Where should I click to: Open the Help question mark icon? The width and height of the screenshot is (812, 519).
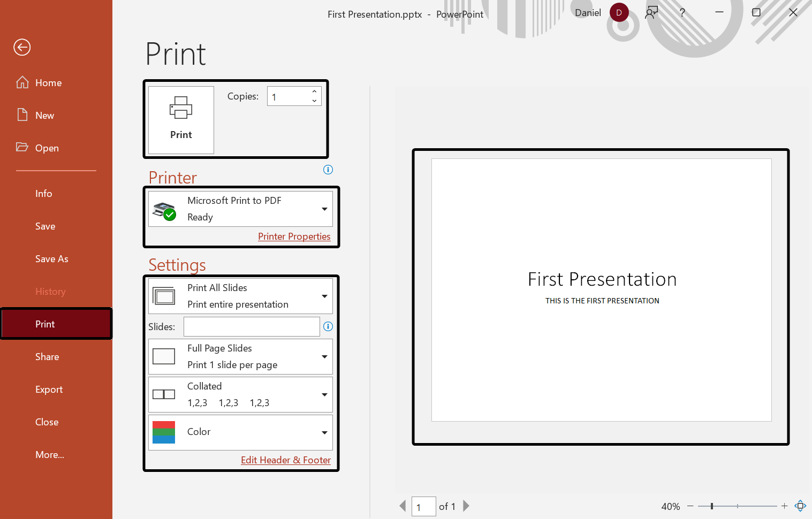point(682,13)
